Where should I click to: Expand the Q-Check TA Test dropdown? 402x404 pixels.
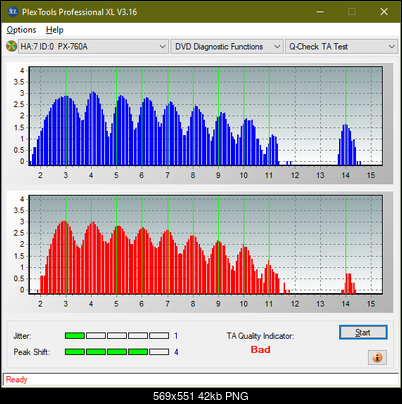coord(341,46)
